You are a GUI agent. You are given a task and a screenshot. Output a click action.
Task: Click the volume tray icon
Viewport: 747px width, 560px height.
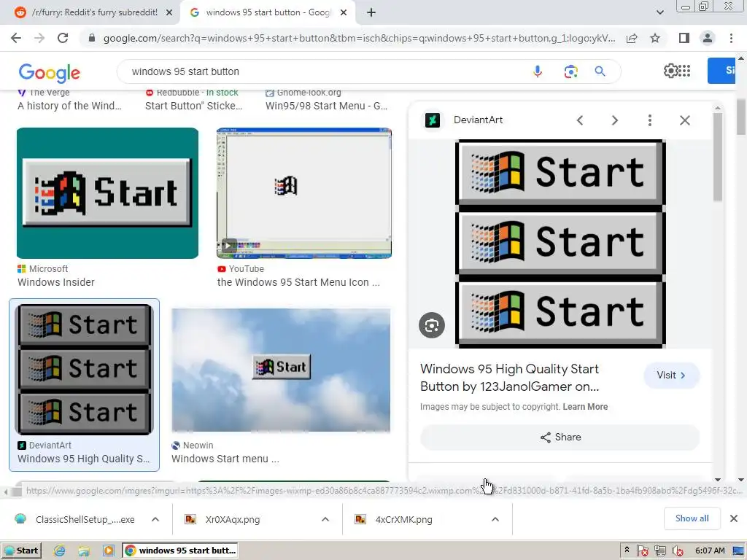click(x=678, y=551)
